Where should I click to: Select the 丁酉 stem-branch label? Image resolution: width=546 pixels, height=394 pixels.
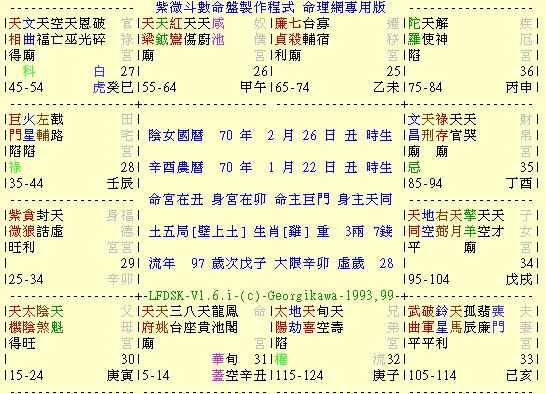click(519, 183)
